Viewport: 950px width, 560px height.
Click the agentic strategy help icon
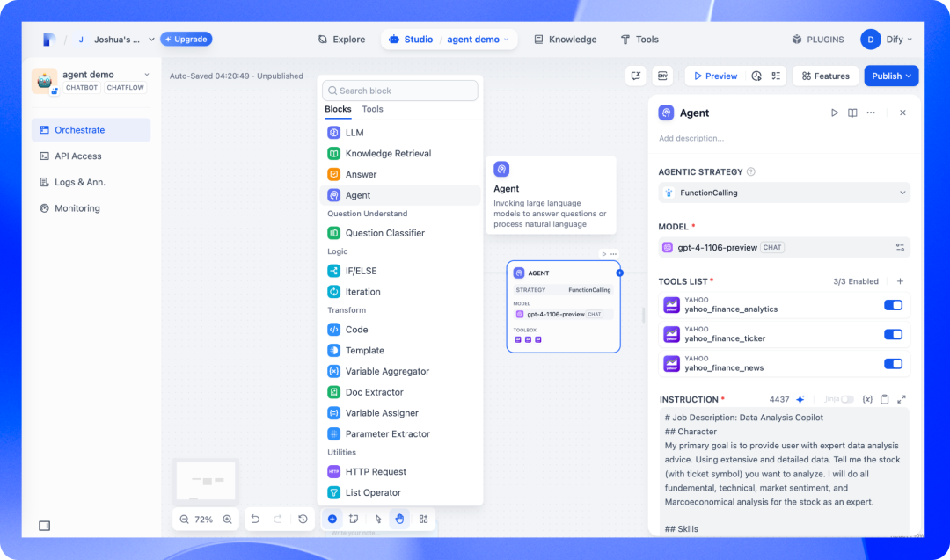coord(751,172)
